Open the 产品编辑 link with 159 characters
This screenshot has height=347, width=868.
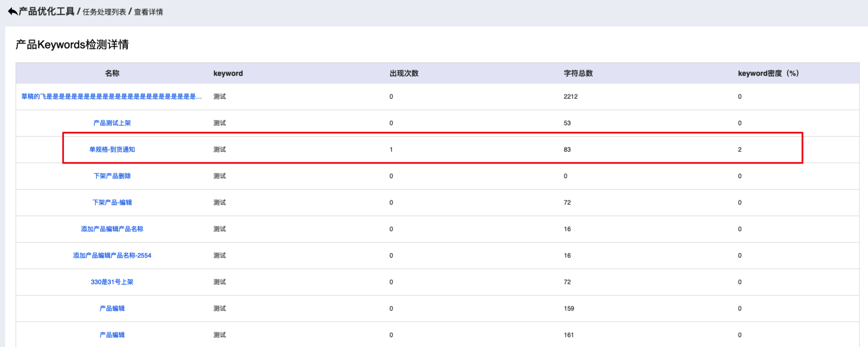112,308
